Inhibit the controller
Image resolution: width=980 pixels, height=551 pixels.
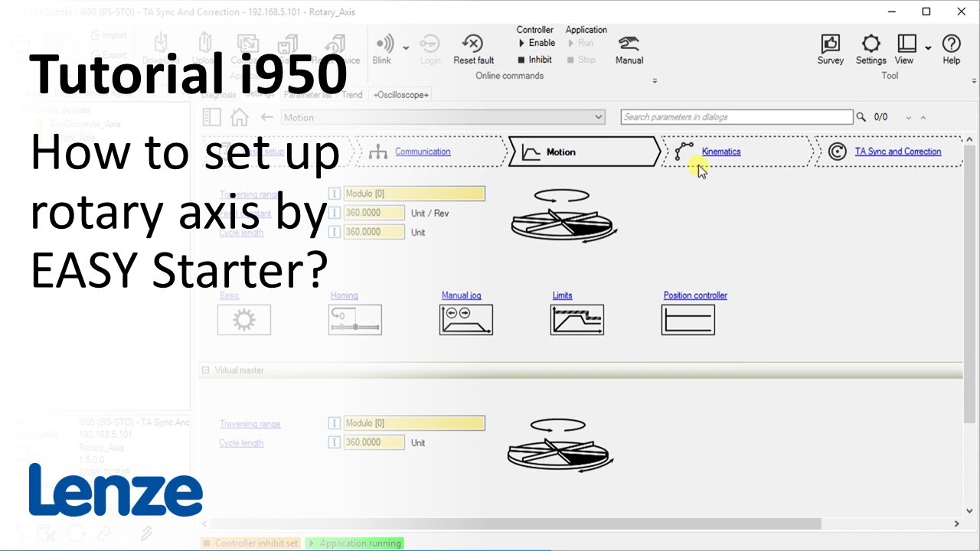point(534,60)
